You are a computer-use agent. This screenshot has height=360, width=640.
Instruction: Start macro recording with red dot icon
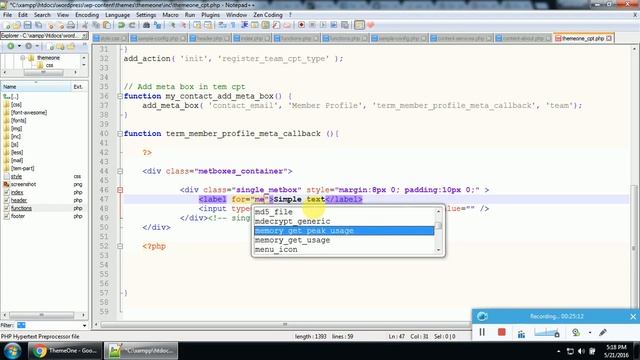301,25
